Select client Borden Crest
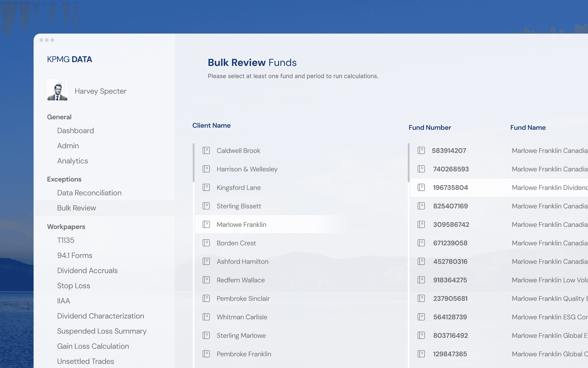This screenshot has width=588, height=368. [236, 243]
